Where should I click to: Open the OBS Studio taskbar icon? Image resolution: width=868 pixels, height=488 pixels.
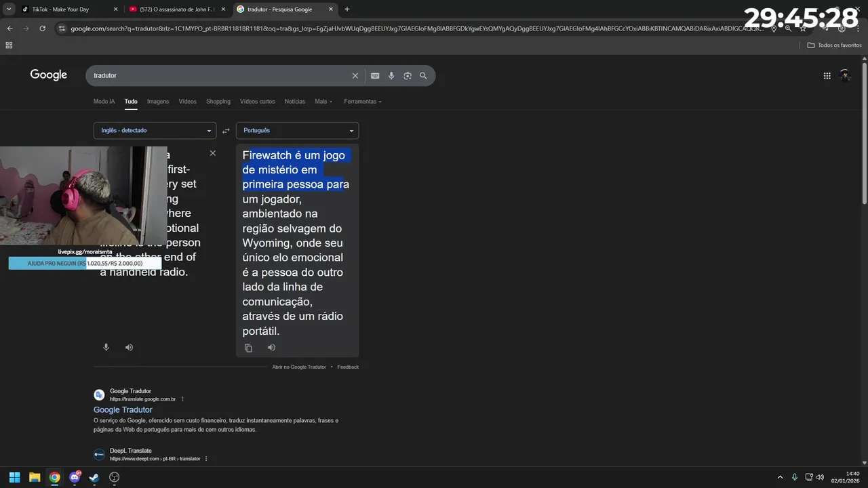115,477
